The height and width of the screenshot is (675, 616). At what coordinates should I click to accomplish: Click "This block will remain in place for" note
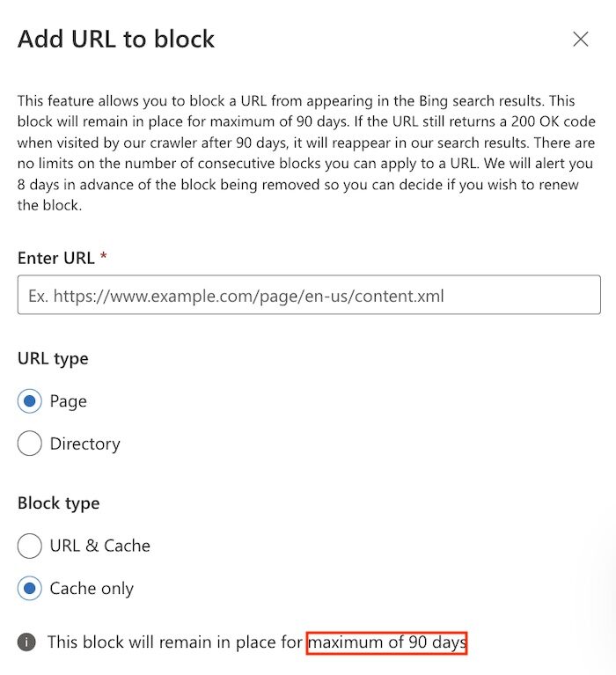[x=175, y=642]
